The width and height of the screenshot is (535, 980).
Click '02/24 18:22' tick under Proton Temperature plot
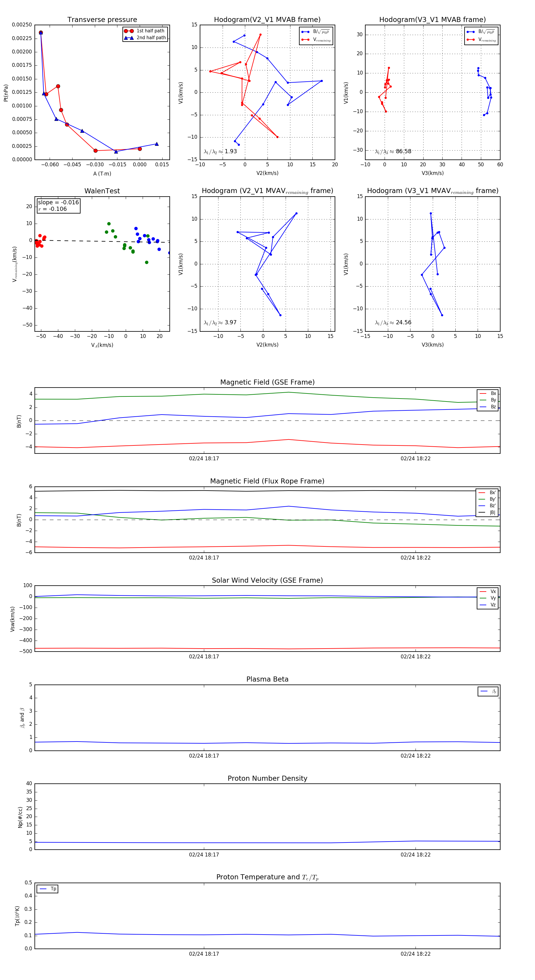click(x=416, y=954)
